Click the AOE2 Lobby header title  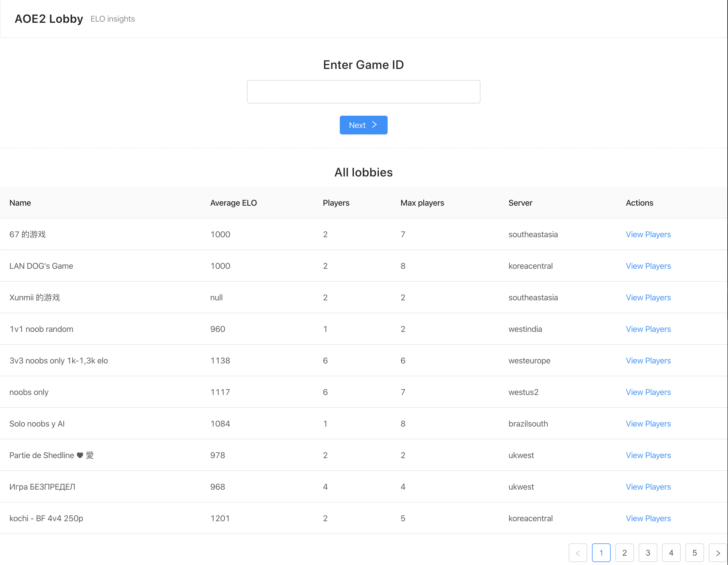(x=49, y=19)
